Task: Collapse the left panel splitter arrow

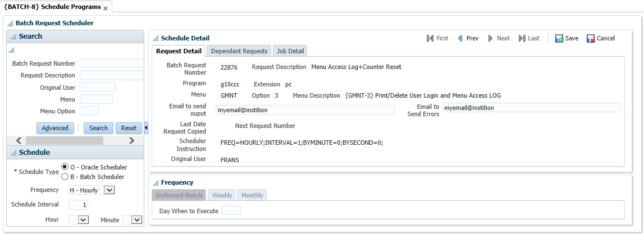Action: coord(146,128)
